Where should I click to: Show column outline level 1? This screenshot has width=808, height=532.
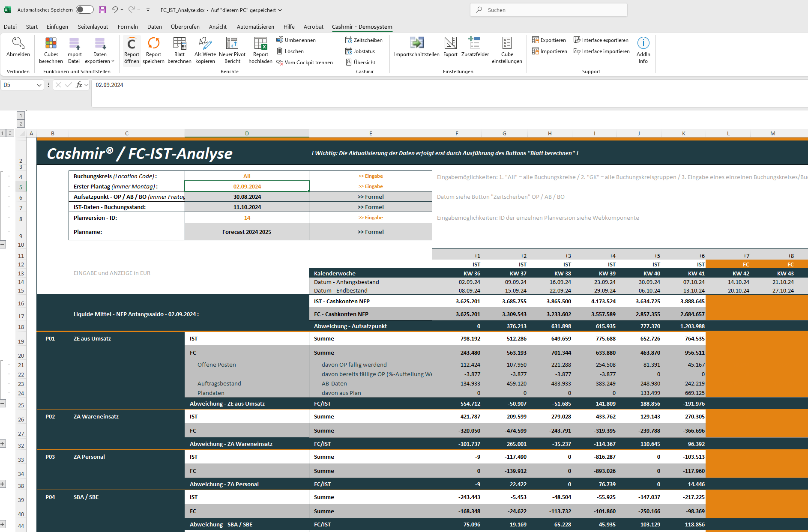click(21, 116)
